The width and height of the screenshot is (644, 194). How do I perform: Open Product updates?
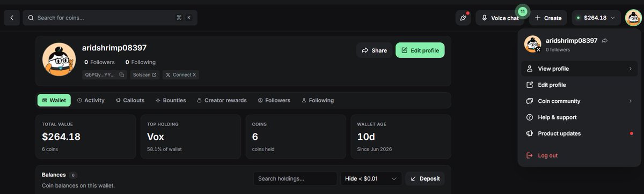click(x=580, y=133)
